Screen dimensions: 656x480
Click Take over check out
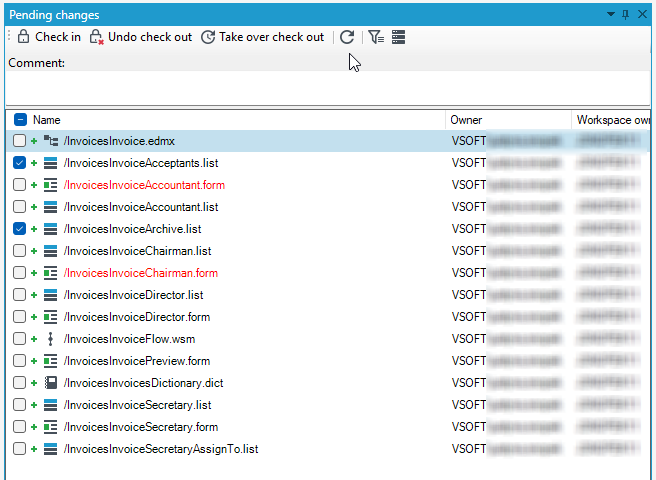(262, 37)
